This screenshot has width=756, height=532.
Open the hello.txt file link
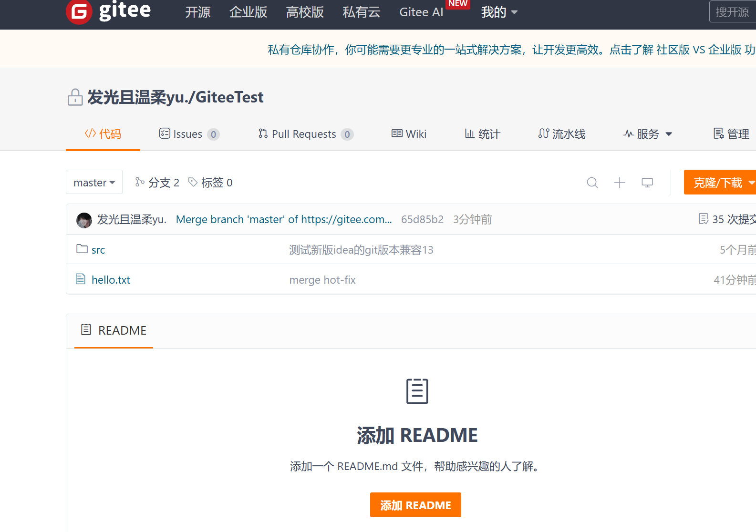tap(111, 280)
